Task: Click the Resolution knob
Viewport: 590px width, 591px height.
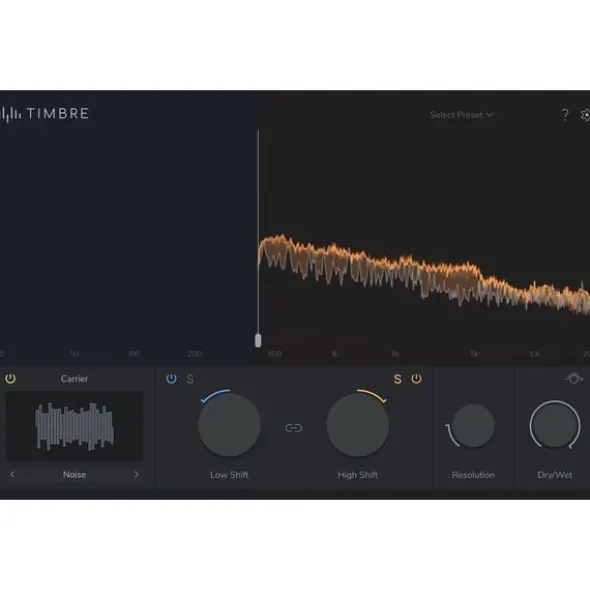Action: 473,426
